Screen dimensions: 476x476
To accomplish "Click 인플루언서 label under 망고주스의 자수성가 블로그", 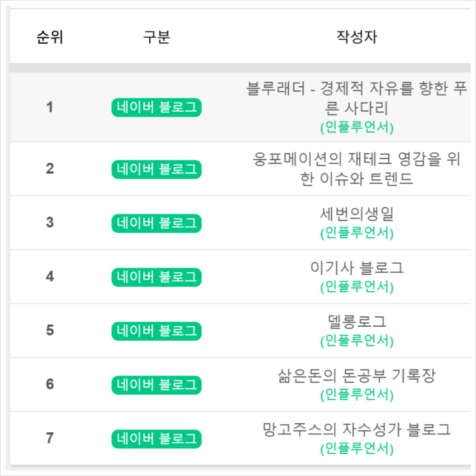I will click(x=356, y=448).
